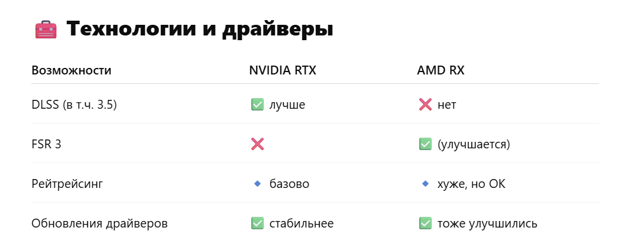Click the стабильнее text
644x247 pixels.
tap(302, 223)
